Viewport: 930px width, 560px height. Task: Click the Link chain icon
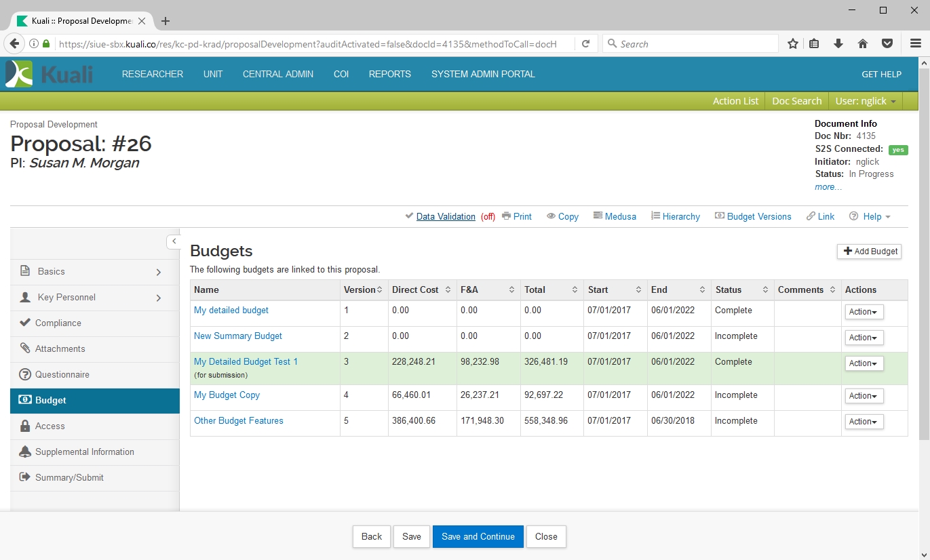coord(811,216)
